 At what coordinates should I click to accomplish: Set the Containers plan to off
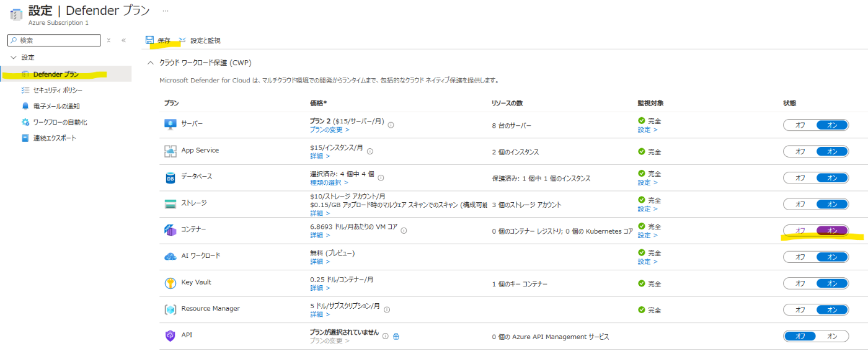click(800, 231)
